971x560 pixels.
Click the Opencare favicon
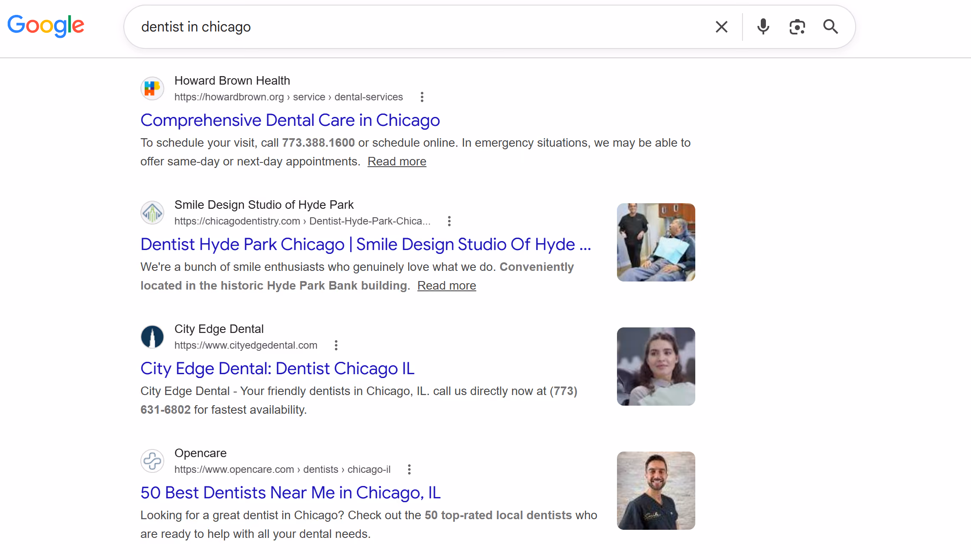coord(152,461)
